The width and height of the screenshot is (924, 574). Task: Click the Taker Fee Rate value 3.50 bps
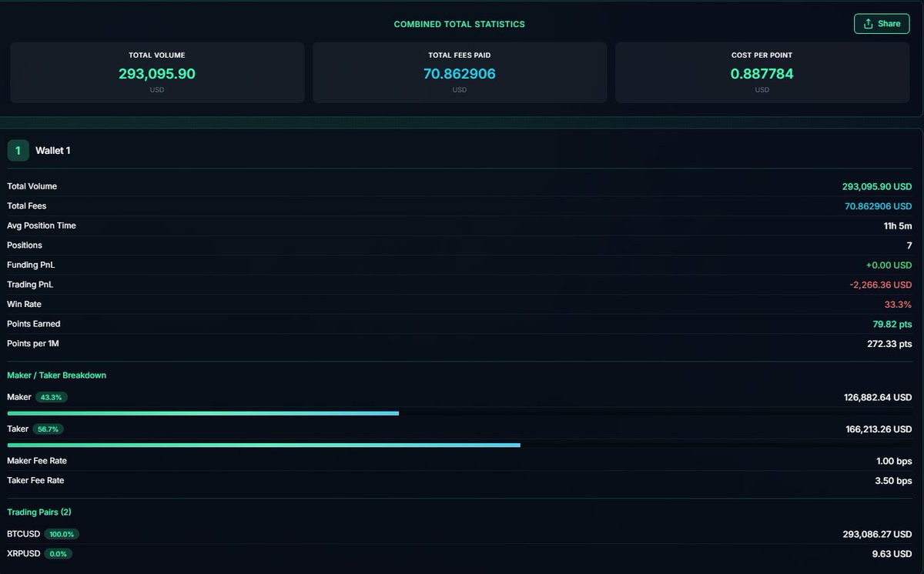(x=894, y=481)
